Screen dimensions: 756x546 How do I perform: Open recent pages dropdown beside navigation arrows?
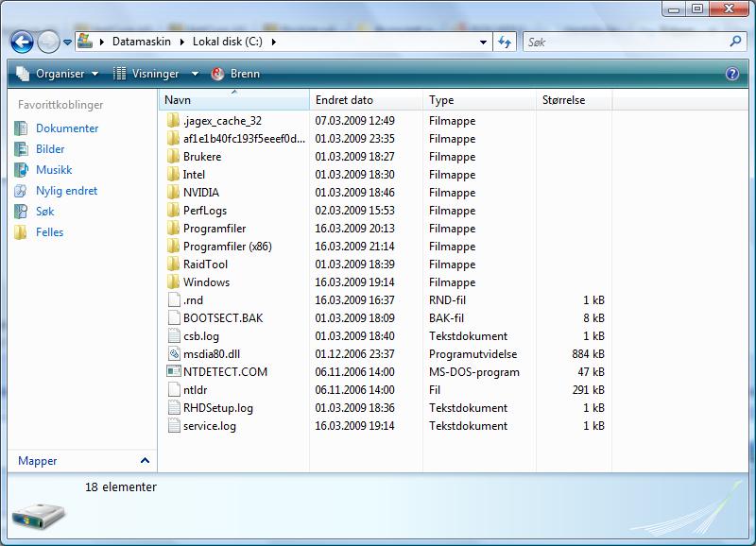click(67, 43)
